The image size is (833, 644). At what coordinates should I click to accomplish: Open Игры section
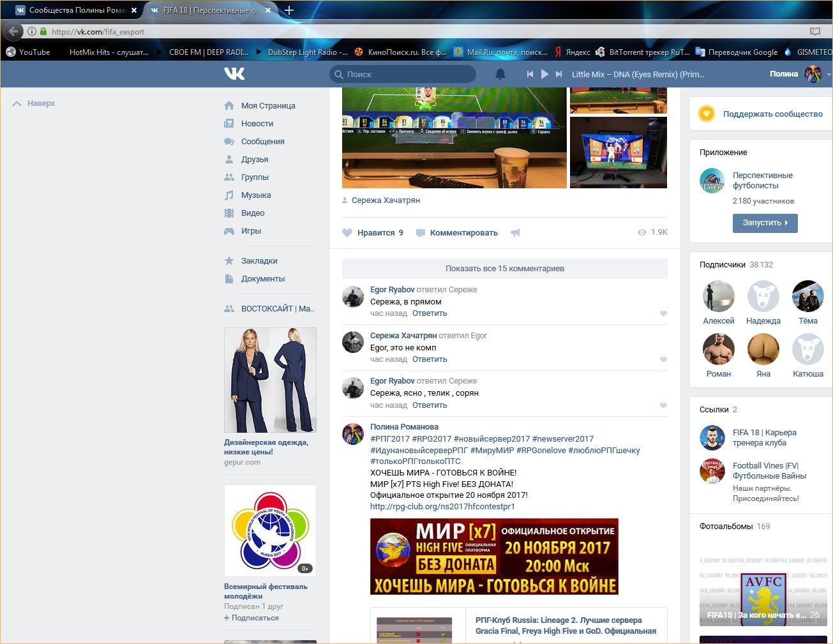click(251, 230)
